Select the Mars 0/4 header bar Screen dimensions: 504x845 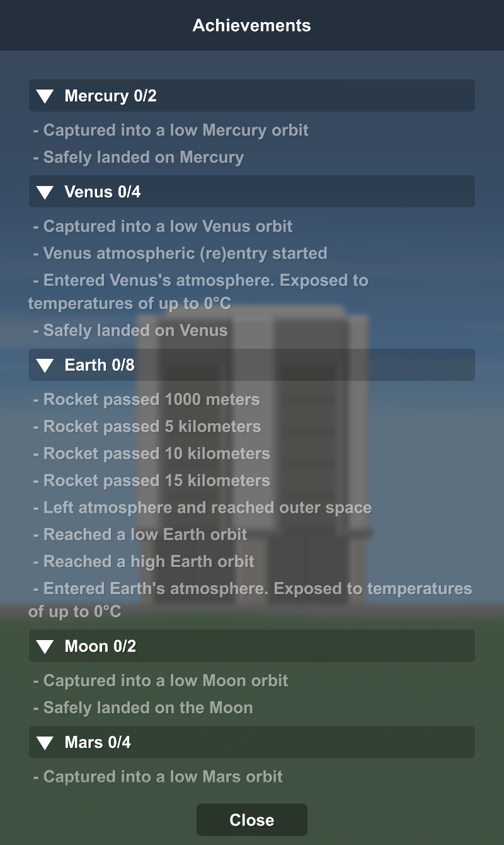[252, 742]
